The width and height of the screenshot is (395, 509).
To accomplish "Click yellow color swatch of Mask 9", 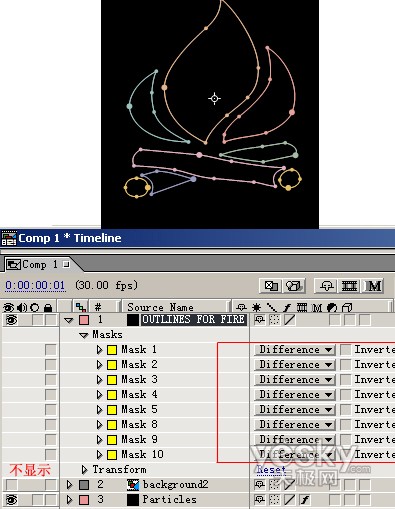I will click(112, 440).
